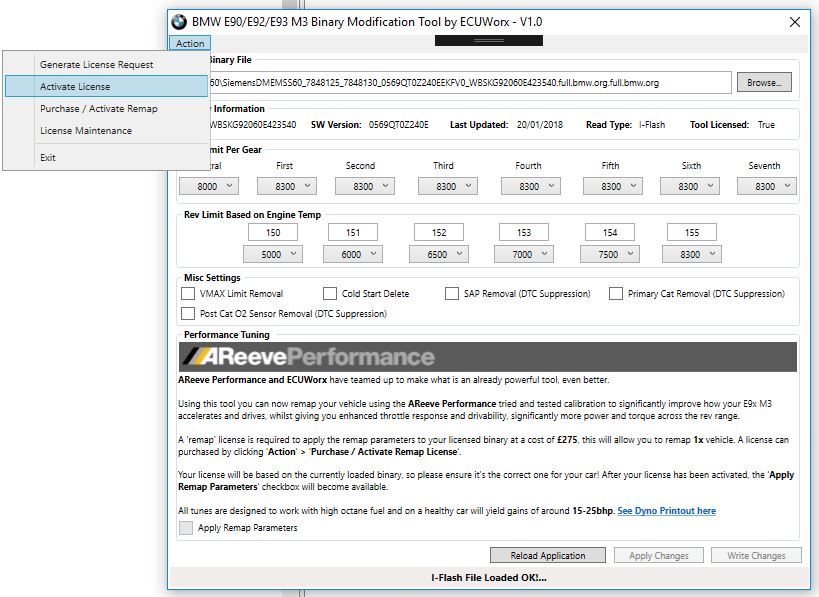Enable Post Cat O2 Sensor Removal

click(x=188, y=313)
